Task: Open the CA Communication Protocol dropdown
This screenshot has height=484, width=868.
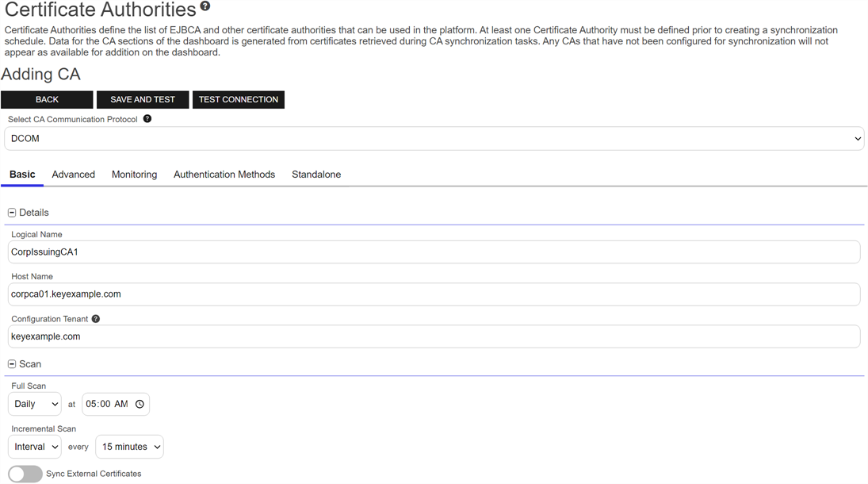Action: [434, 139]
